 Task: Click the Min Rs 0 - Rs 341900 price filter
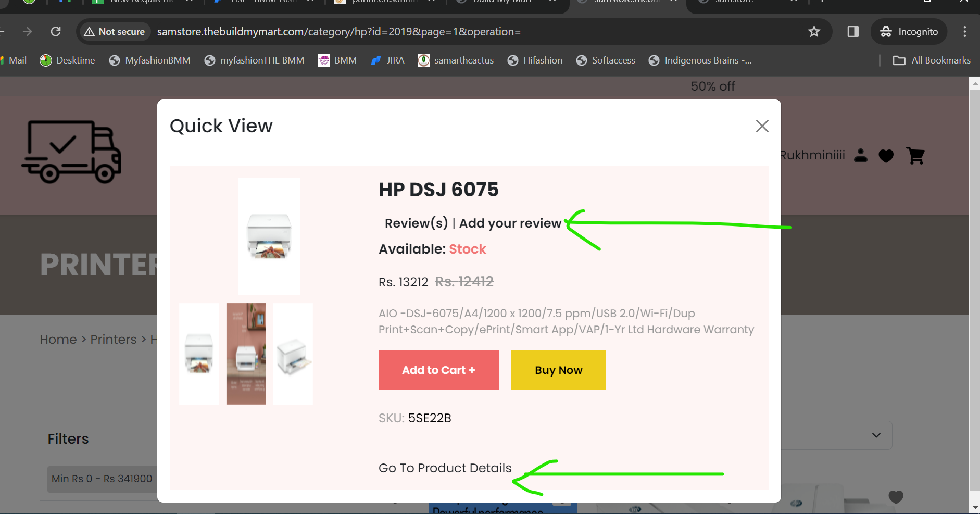[102, 479]
